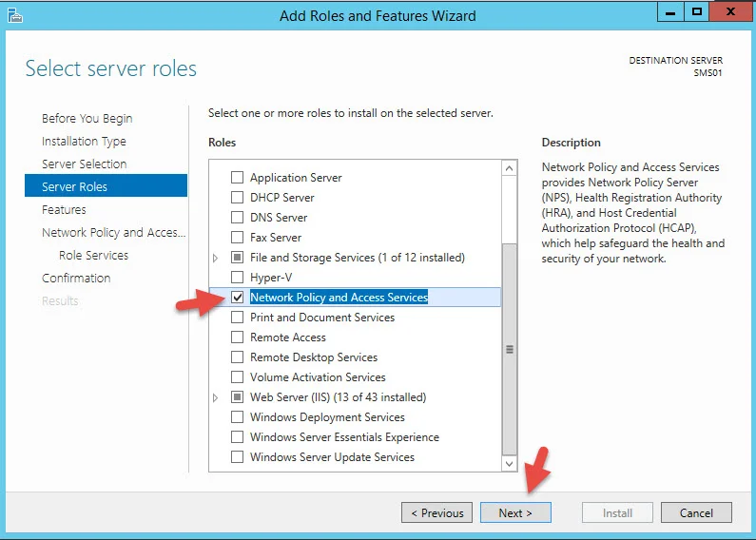756x540 pixels.
Task: Check the DNS Server role
Action: pyautogui.click(x=237, y=218)
